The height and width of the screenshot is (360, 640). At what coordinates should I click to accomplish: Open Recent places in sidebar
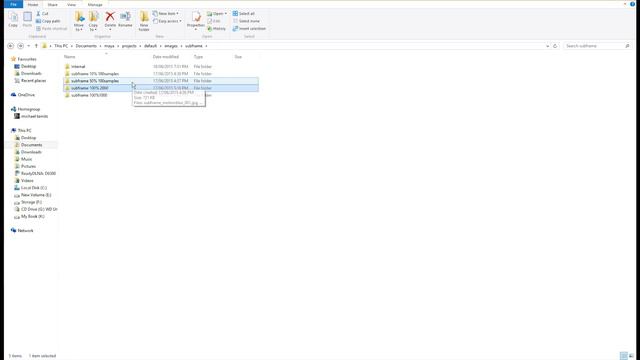(33, 81)
